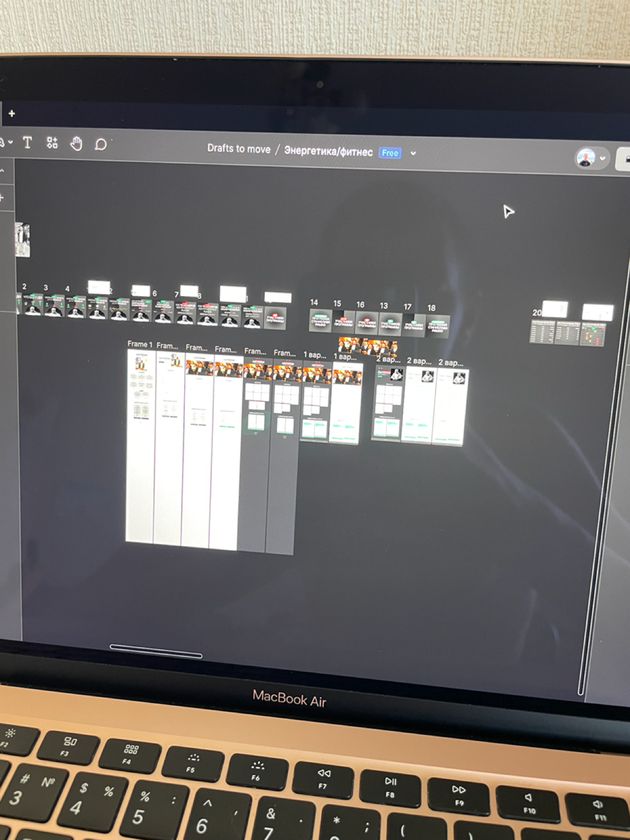Click the orchestra image above 1 вар frames
Image resolution: width=630 pixels, height=840 pixels.
(x=367, y=346)
